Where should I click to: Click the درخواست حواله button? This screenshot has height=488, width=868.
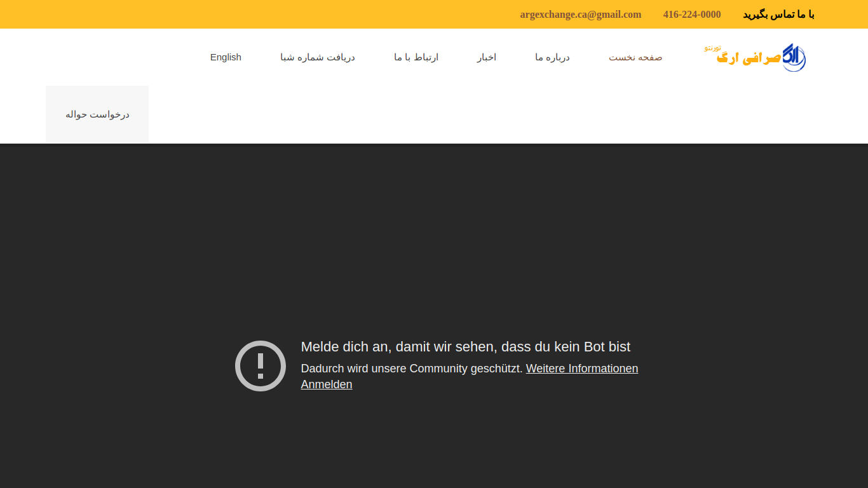(97, 114)
